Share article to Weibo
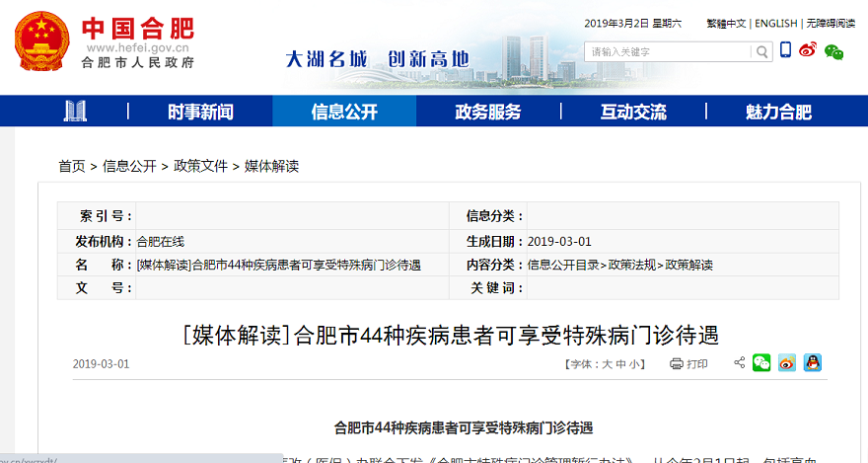Viewport: 868px width, 463px height. pyautogui.click(x=786, y=363)
